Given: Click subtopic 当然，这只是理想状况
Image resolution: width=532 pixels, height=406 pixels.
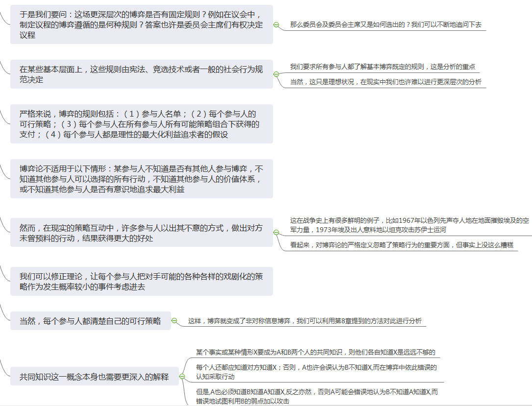Looking at the screenshot, I should point(386,82).
